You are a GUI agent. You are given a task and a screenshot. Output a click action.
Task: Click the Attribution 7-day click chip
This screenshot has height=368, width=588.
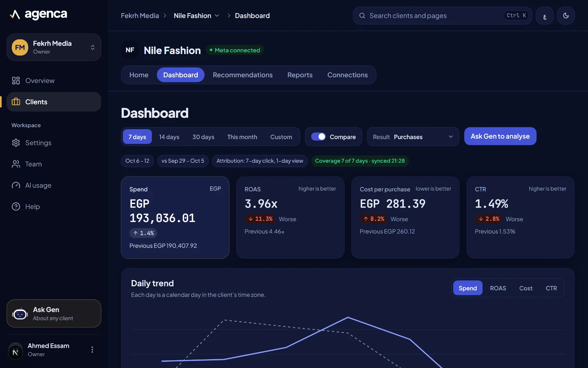point(260,161)
